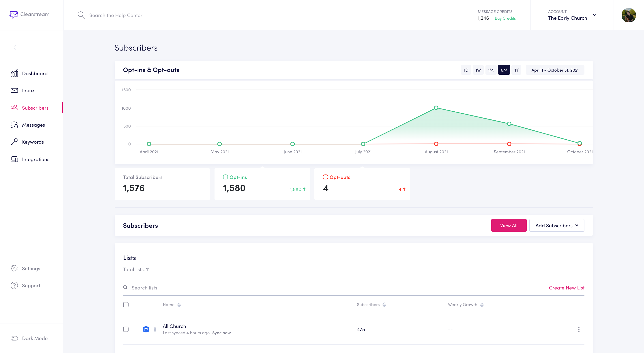Switch chart range to 1Y
The width and height of the screenshot is (644, 353).
click(x=516, y=70)
